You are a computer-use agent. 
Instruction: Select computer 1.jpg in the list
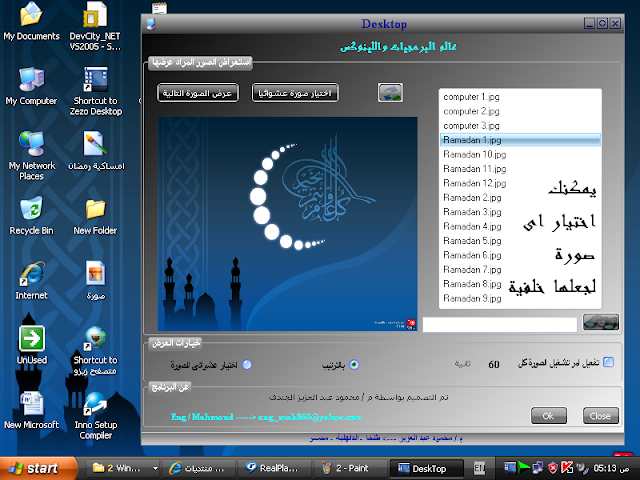click(520, 97)
